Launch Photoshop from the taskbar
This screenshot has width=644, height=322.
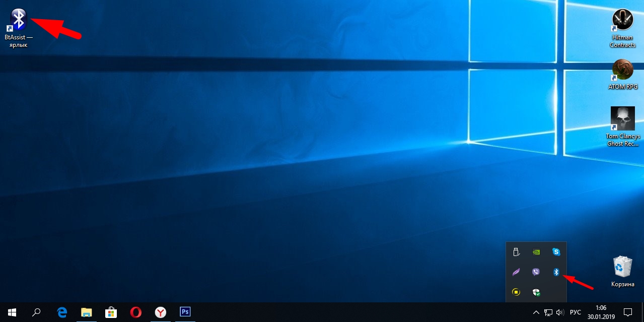coord(185,312)
